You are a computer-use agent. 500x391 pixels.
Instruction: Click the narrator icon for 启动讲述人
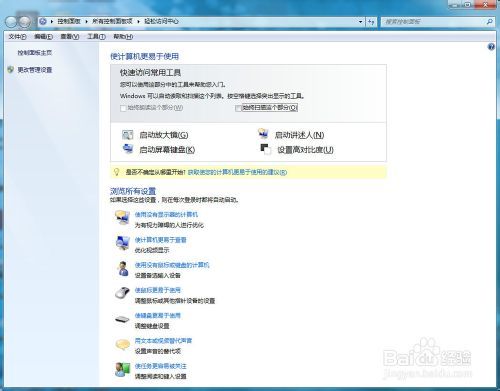click(x=263, y=134)
